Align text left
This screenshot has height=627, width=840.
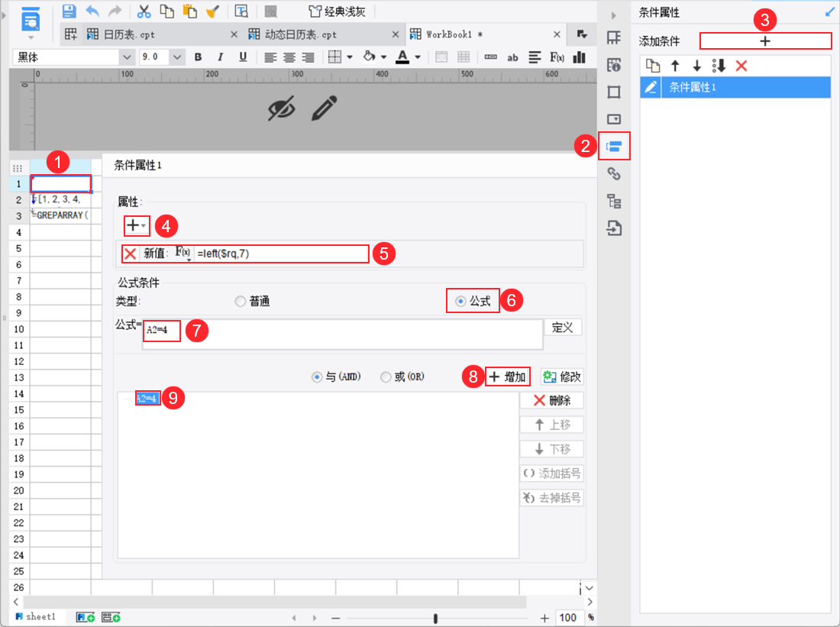coord(270,57)
